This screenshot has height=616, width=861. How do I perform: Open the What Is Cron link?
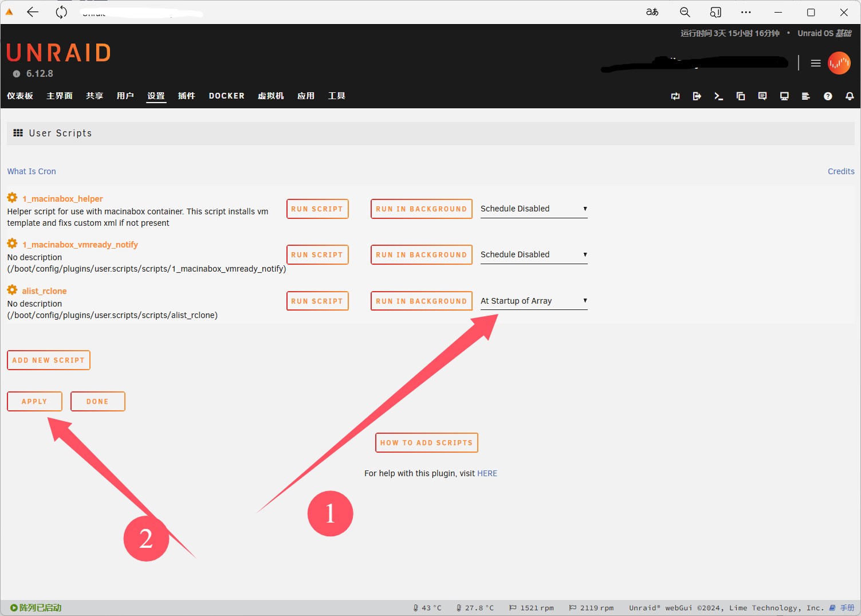point(32,171)
